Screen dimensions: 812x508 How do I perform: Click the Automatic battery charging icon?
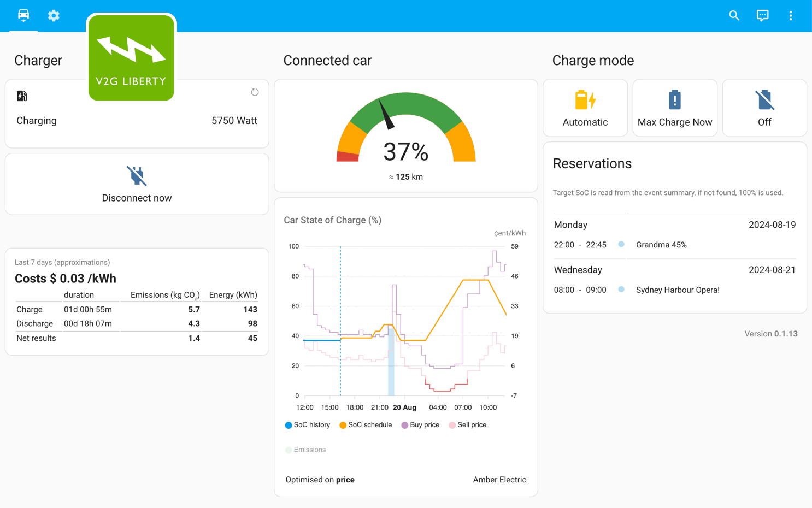tap(585, 100)
